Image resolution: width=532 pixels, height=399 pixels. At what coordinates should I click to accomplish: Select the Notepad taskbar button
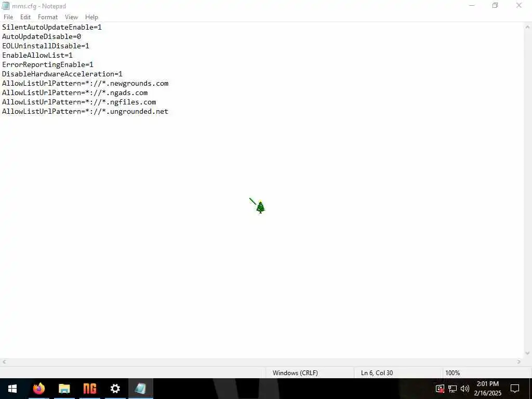pos(140,389)
